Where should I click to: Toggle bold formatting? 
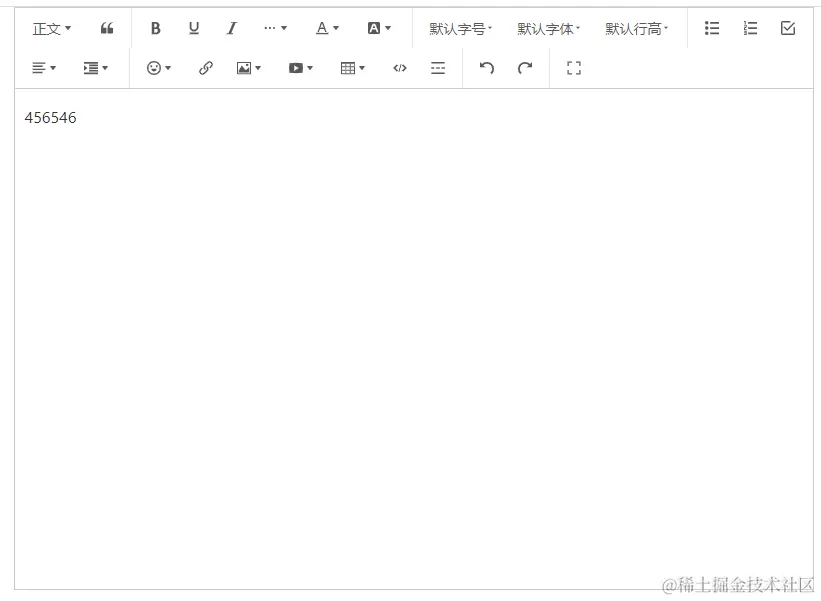[155, 28]
